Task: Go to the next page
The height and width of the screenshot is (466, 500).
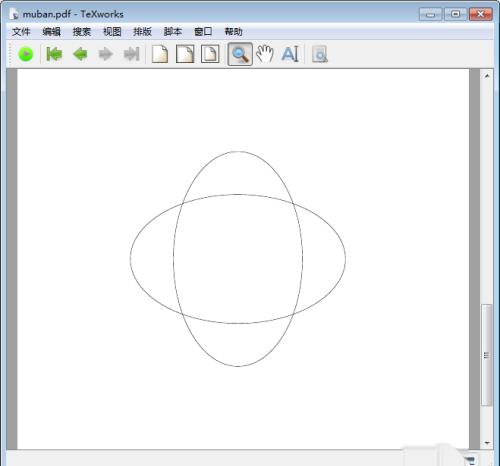Action: (x=106, y=54)
